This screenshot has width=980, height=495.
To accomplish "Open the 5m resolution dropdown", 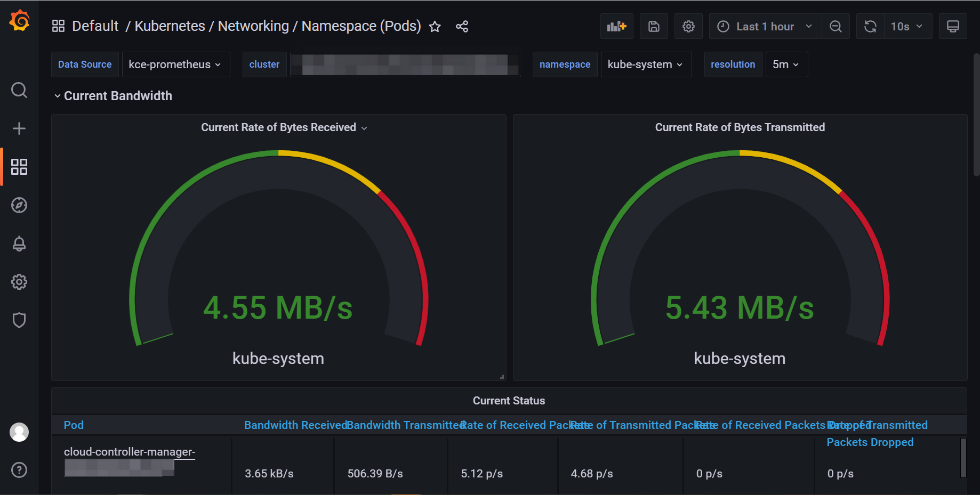I will coord(786,64).
